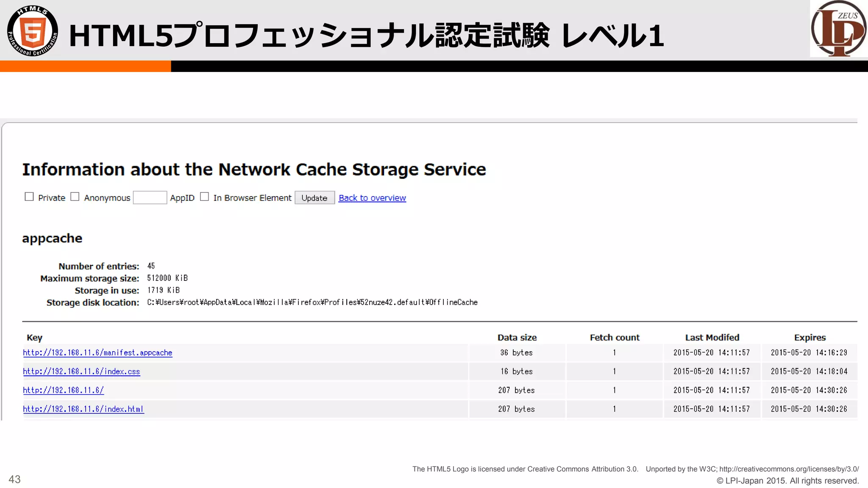Open the manifest.appcache cache entry link
This screenshot has height=488, width=868.
(97, 352)
